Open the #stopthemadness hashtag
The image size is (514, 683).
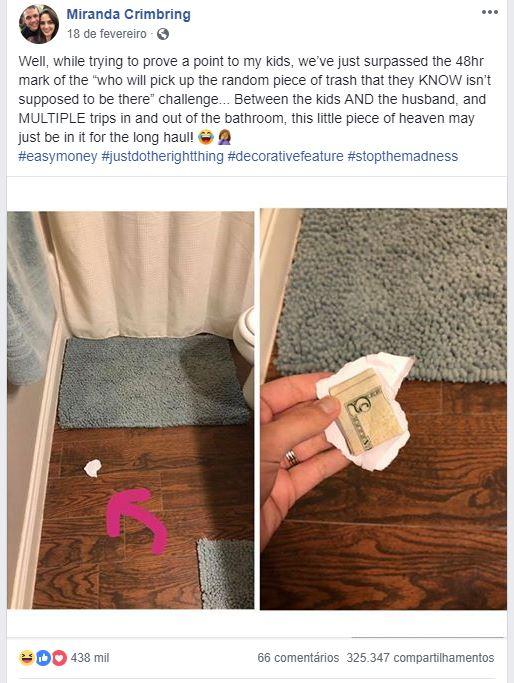click(402, 156)
